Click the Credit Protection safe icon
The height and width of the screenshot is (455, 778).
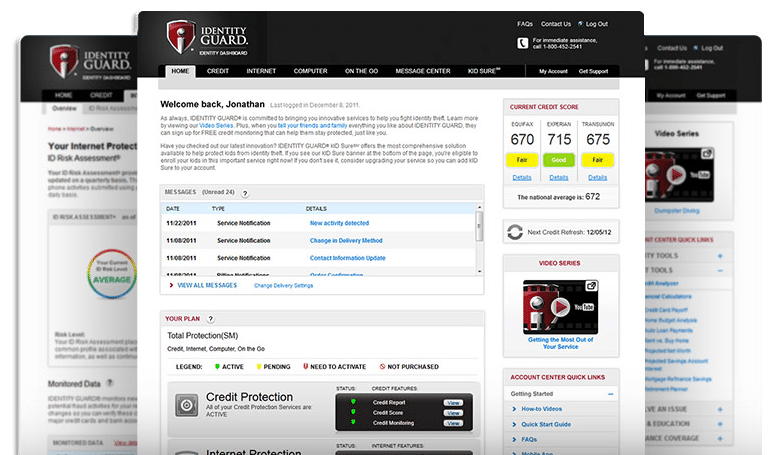pyautogui.click(x=187, y=405)
